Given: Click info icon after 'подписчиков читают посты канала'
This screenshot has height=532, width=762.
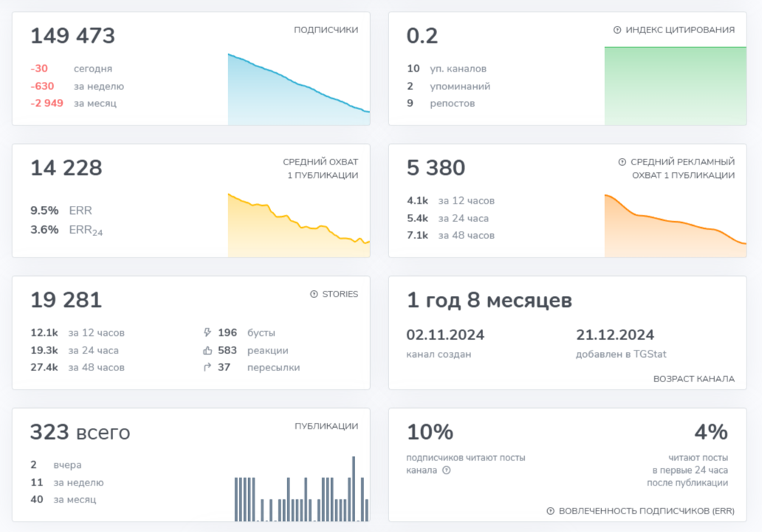Looking at the screenshot, I should pos(447,470).
